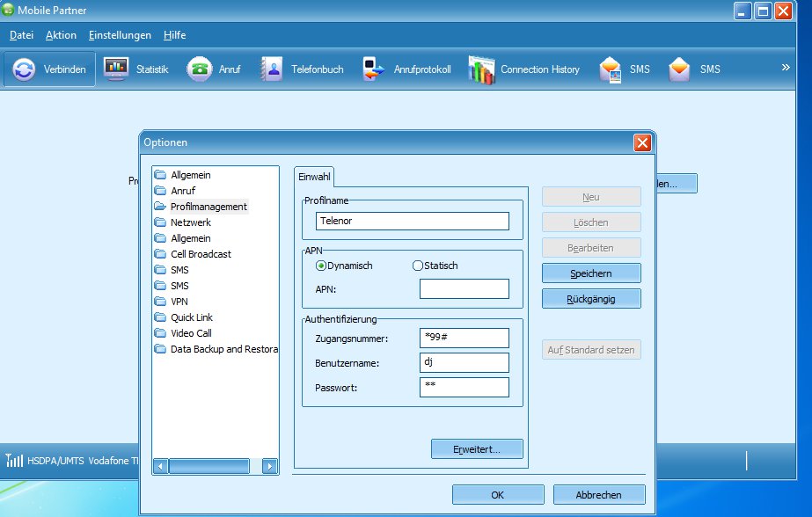Screen dimensions: 812x517
Task: Open the Connection History chart icon
Action: click(x=481, y=69)
